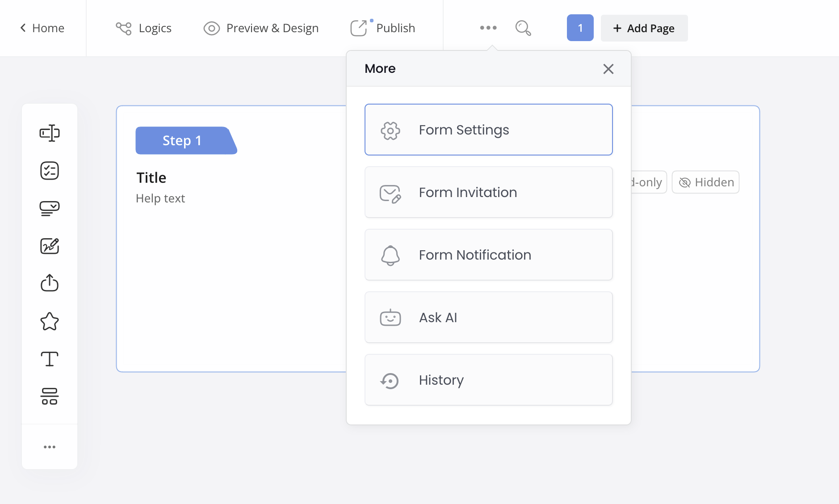This screenshot has height=504, width=839.
Task: Open Form Settings
Action: pyautogui.click(x=489, y=130)
